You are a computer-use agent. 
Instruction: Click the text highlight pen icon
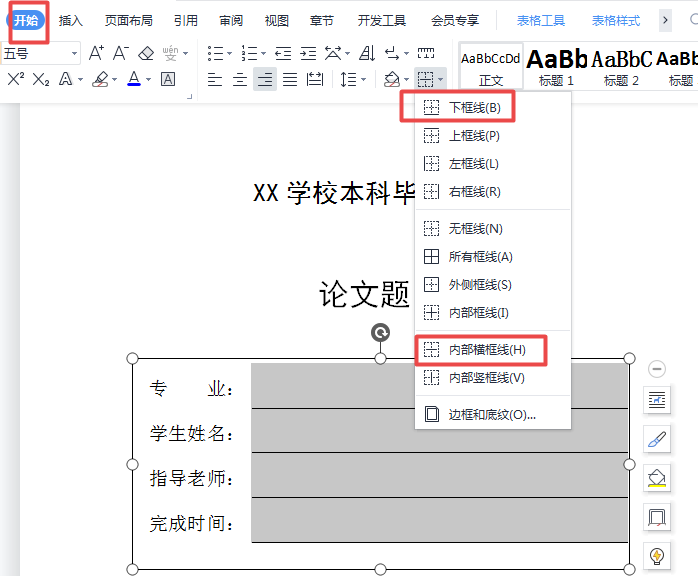click(x=100, y=79)
